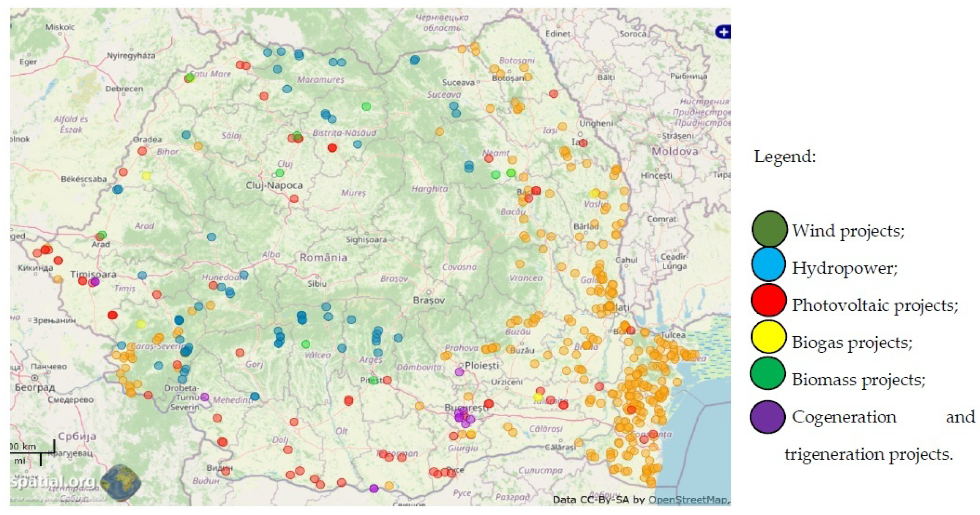
Task: Click the purple marker beside Ploiești label
Action: [459, 372]
